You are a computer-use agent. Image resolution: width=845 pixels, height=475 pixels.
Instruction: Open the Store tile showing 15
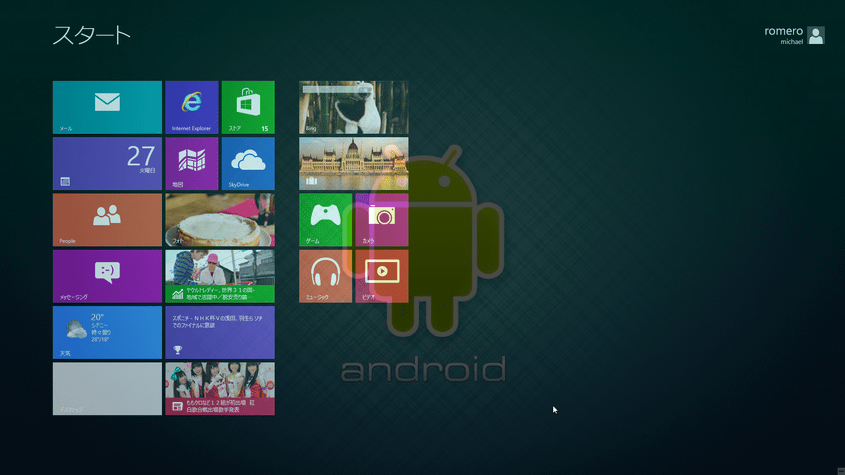248,107
